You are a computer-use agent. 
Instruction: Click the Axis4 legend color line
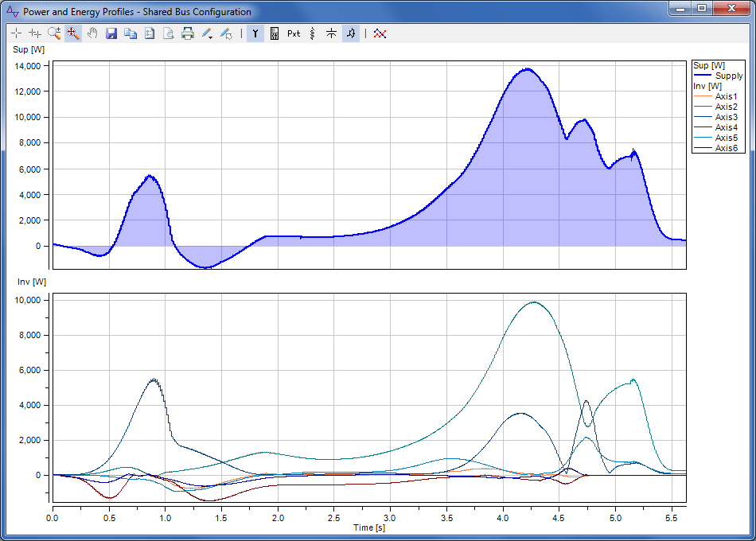(x=703, y=127)
